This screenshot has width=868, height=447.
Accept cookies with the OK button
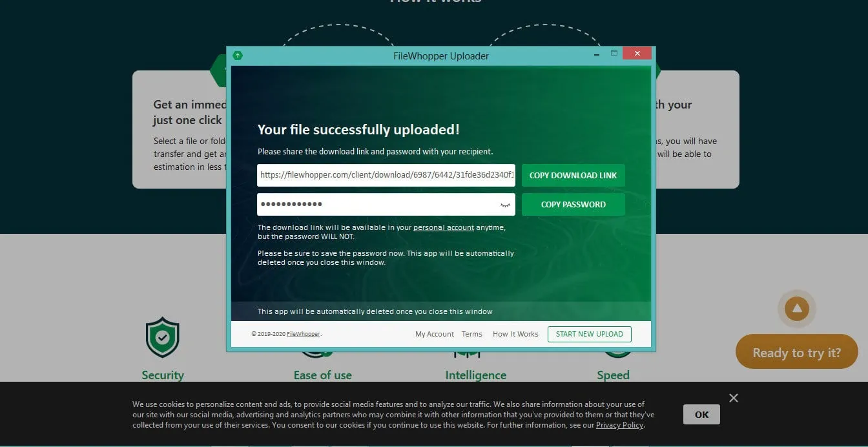tap(701, 415)
